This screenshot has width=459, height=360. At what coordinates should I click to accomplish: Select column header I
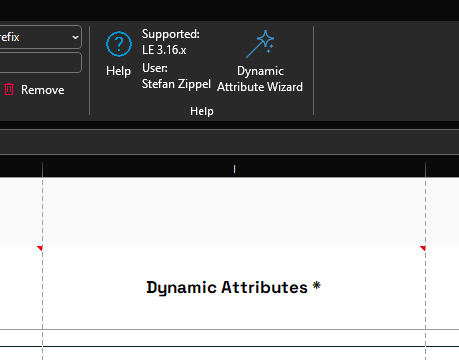tap(234, 169)
